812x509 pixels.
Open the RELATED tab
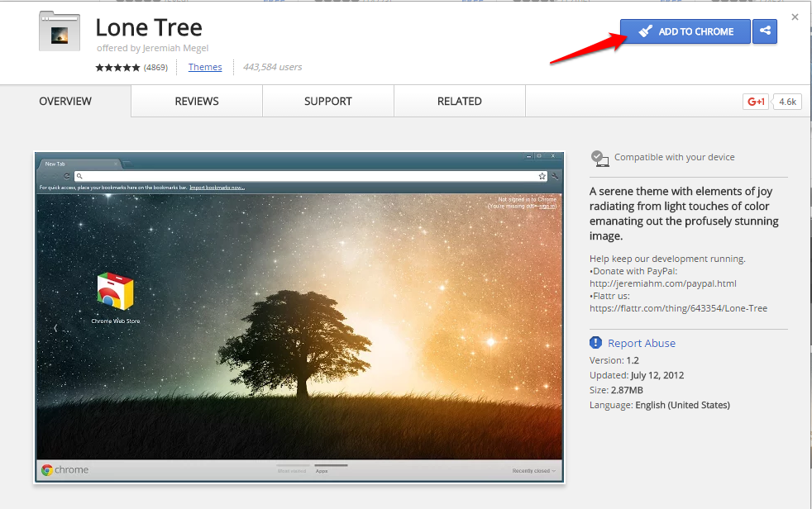click(460, 102)
